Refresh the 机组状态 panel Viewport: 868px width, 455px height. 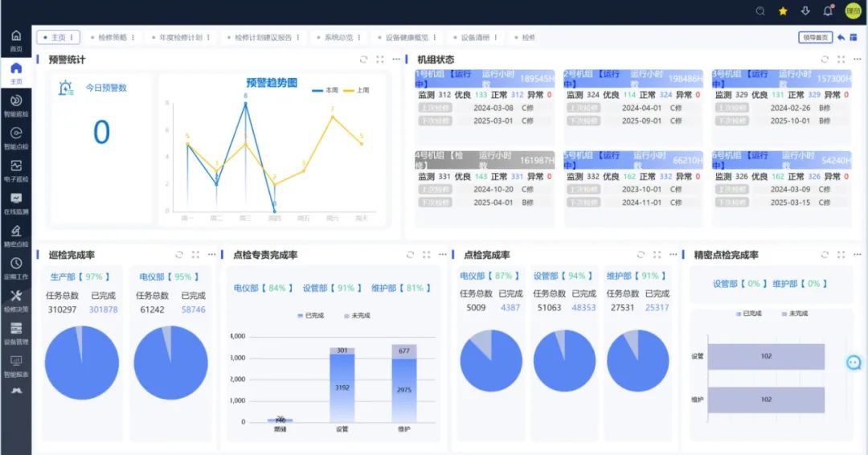[825, 59]
